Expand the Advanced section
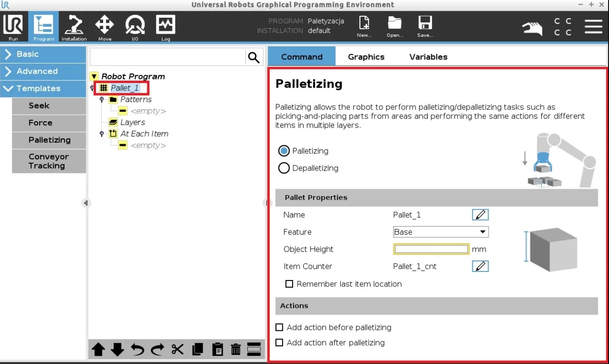Screen dimensions: 609x364 click(43, 71)
